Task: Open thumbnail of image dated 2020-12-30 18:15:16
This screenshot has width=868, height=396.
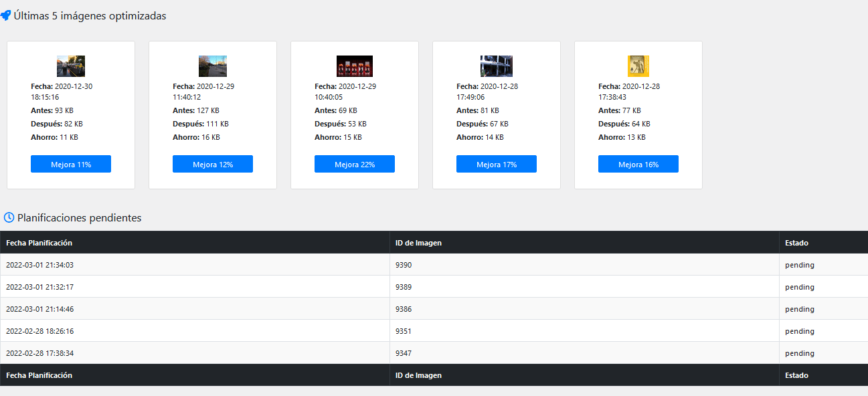Action: (71, 66)
